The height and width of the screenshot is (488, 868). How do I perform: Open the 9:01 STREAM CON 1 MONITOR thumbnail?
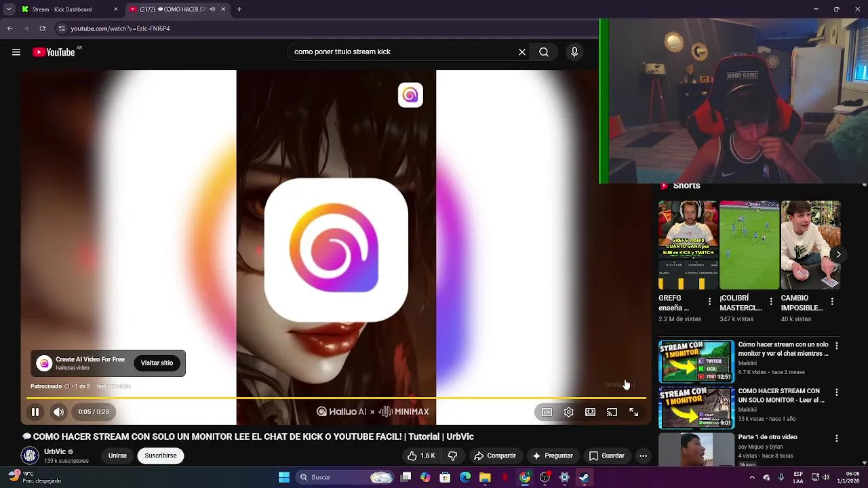tap(696, 408)
